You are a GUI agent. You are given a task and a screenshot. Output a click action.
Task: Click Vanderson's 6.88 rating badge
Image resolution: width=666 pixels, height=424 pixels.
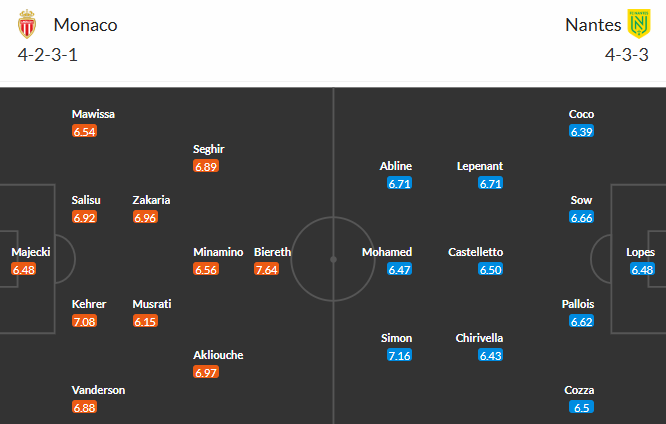[85, 407]
